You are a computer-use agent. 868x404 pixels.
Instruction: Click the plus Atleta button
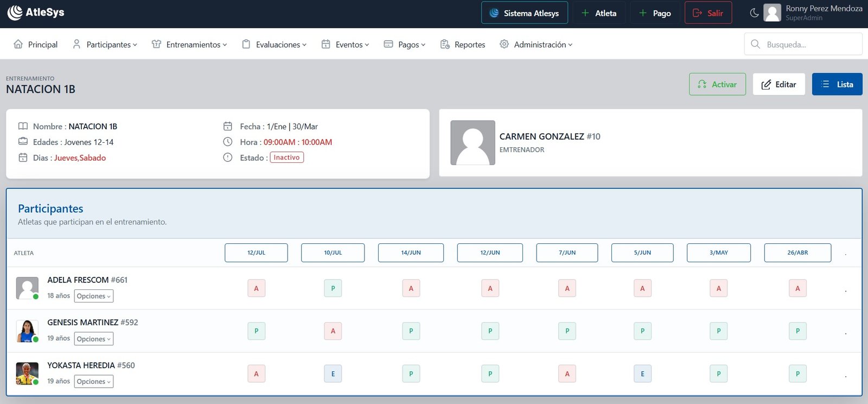click(x=599, y=13)
